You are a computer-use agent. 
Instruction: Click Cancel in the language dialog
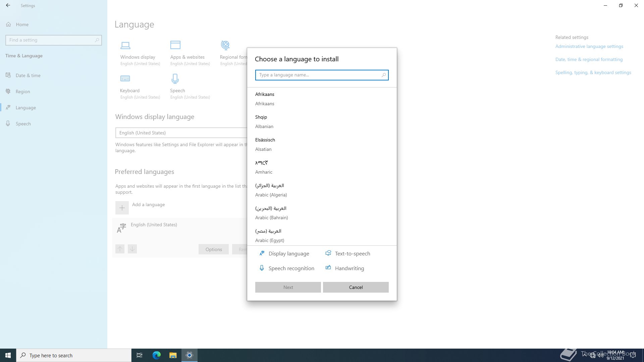(356, 287)
